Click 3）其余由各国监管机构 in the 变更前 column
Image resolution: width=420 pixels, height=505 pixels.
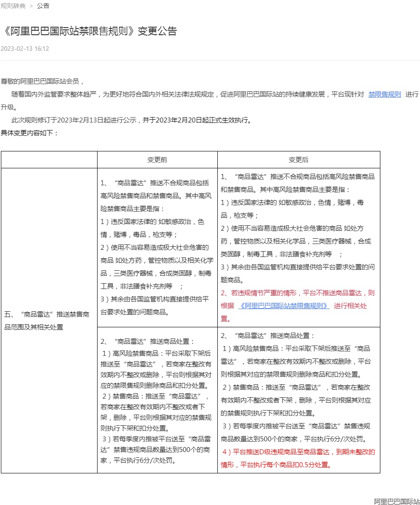(x=155, y=305)
